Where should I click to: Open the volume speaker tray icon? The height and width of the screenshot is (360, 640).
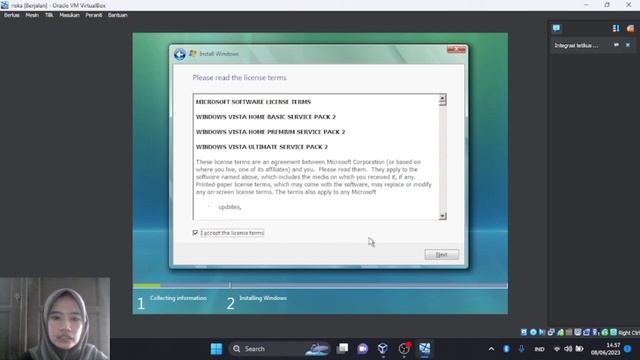(x=568, y=349)
